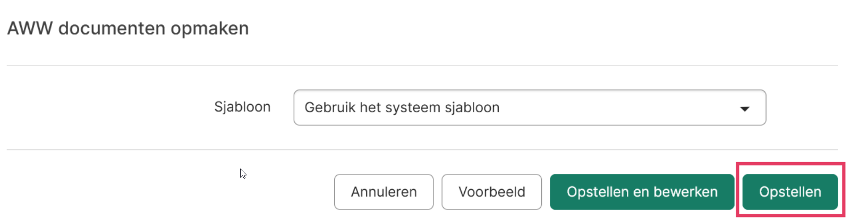Select the white Voorbeeld button
The image size is (868, 218).
(491, 192)
